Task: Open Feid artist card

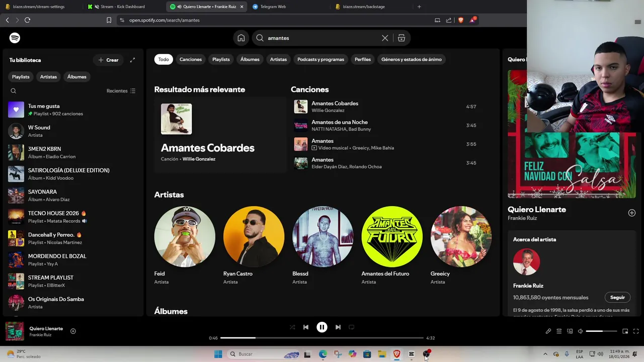Action: point(185,246)
